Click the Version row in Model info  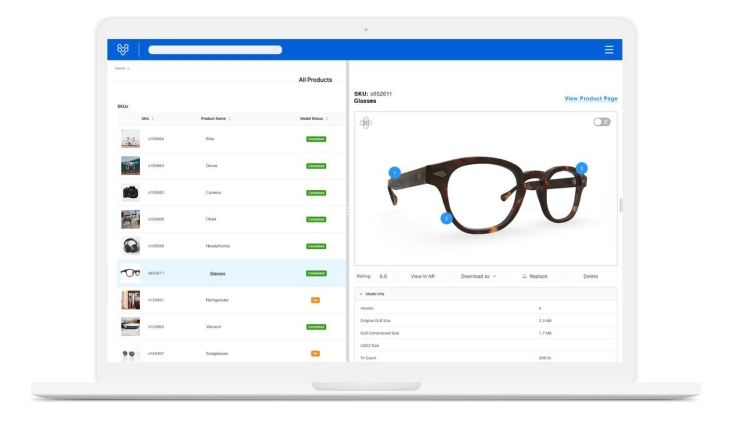click(x=486, y=308)
